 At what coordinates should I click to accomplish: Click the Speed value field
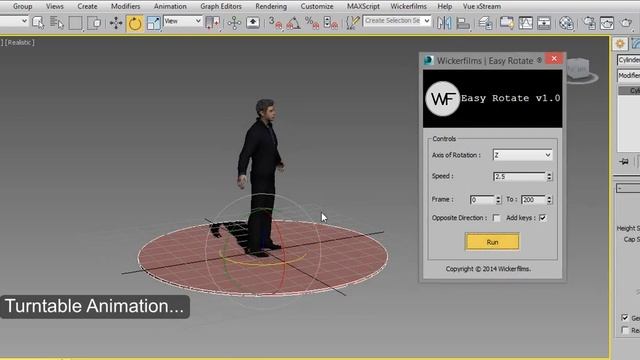pyautogui.click(x=520, y=176)
